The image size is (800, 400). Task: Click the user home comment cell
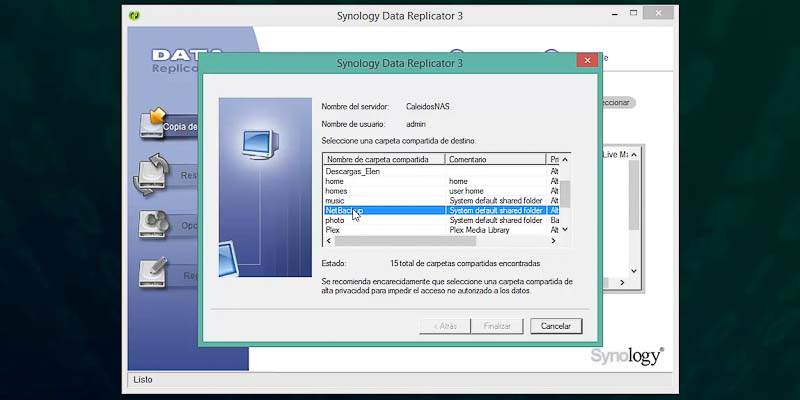[466, 191]
